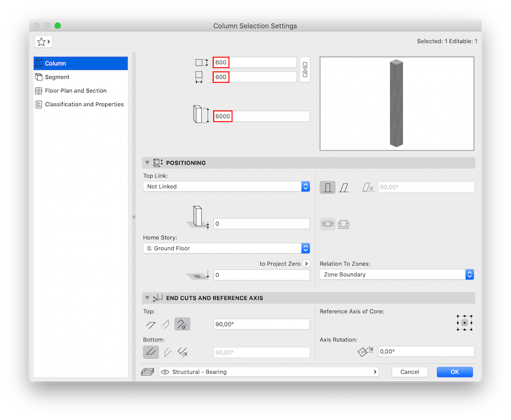
Task: Select the custom angle bottom end cut
Action: [183, 352]
